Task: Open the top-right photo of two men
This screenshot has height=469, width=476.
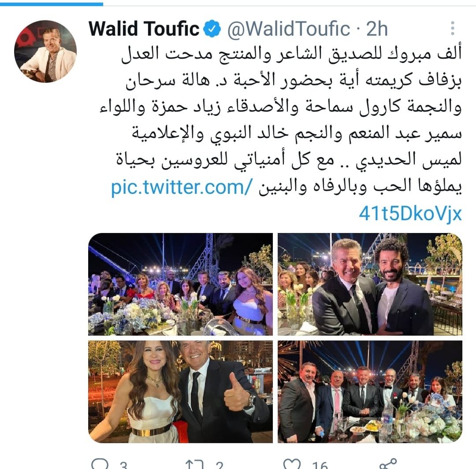Action: click(x=370, y=284)
